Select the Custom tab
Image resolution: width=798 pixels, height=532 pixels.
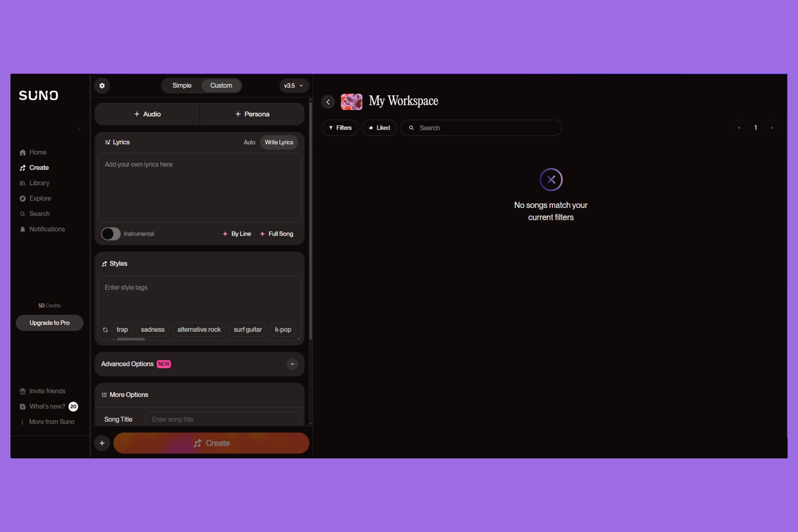pyautogui.click(x=221, y=86)
